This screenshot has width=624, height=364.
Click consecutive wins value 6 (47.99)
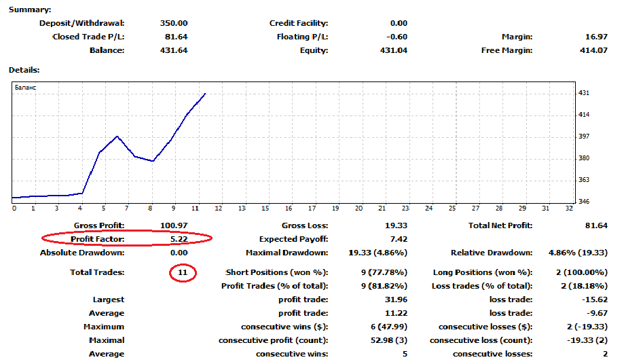[389, 327]
